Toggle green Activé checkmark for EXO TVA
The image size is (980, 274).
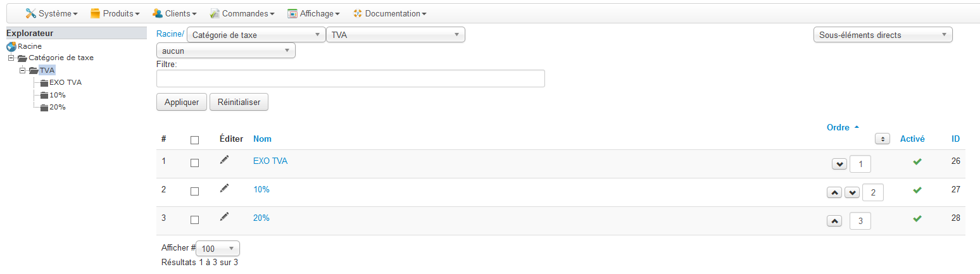tap(917, 162)
